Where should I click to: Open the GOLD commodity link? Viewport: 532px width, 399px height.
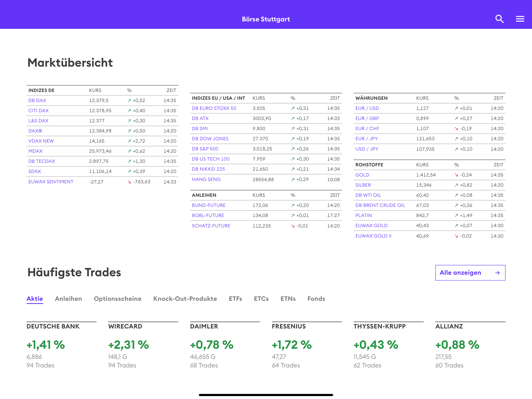pyautogui.click(x=362, y=175)
